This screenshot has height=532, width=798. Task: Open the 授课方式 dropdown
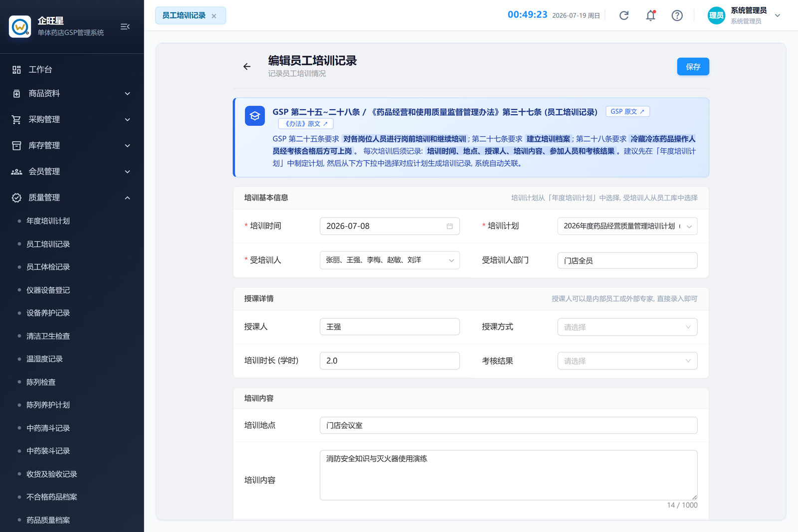point(627,327)
